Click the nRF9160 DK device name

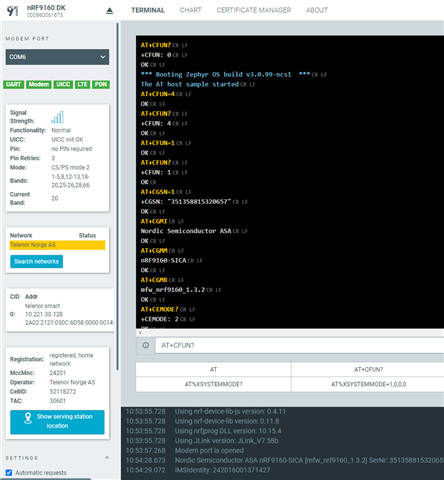[46, 7]
